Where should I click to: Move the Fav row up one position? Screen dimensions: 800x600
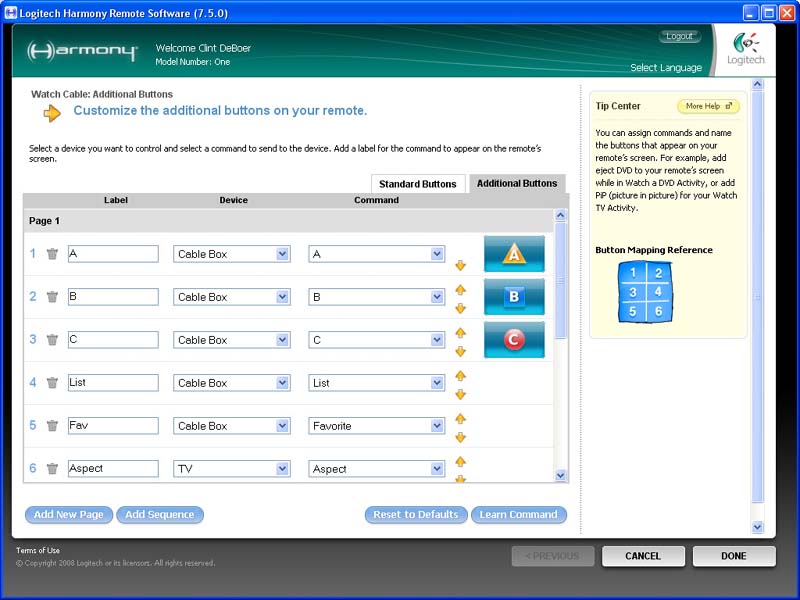[x=460, y=418]
